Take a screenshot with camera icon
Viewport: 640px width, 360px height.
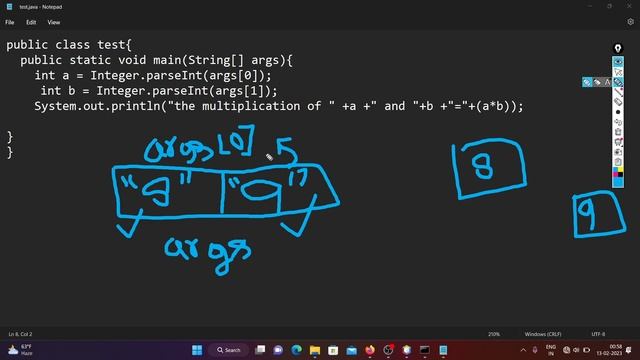618,152
